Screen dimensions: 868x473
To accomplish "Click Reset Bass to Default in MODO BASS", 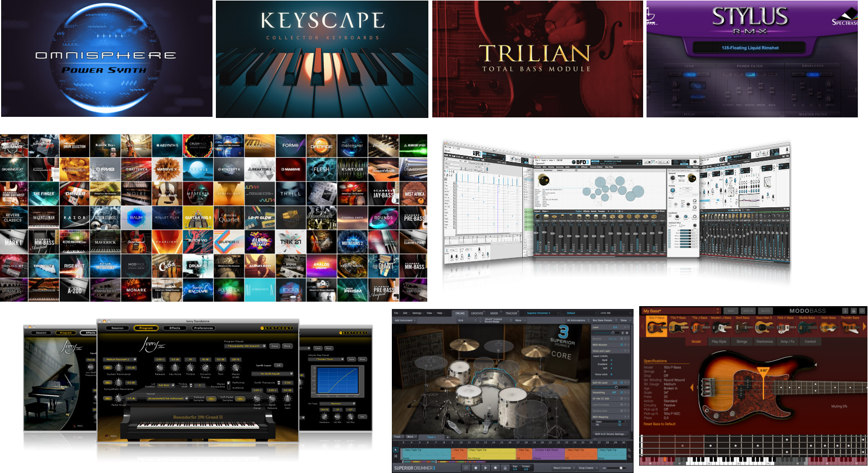I will 659,424.
